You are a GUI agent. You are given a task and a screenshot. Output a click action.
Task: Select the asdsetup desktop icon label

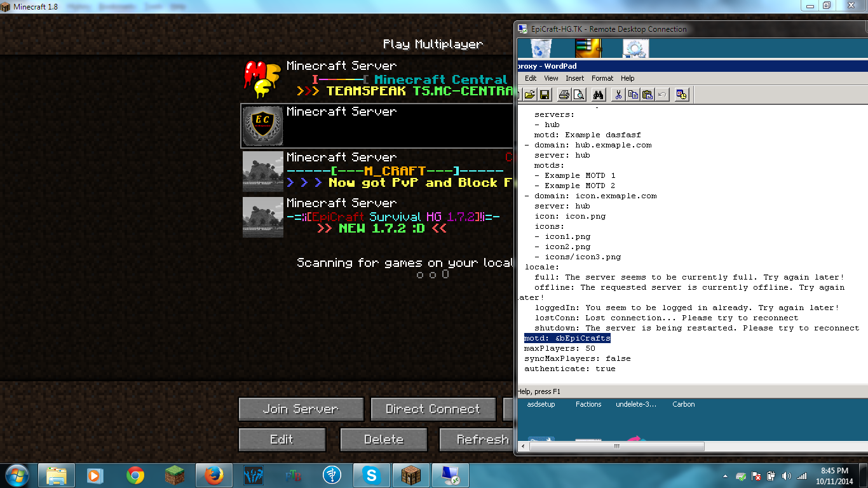click(541, 404)
